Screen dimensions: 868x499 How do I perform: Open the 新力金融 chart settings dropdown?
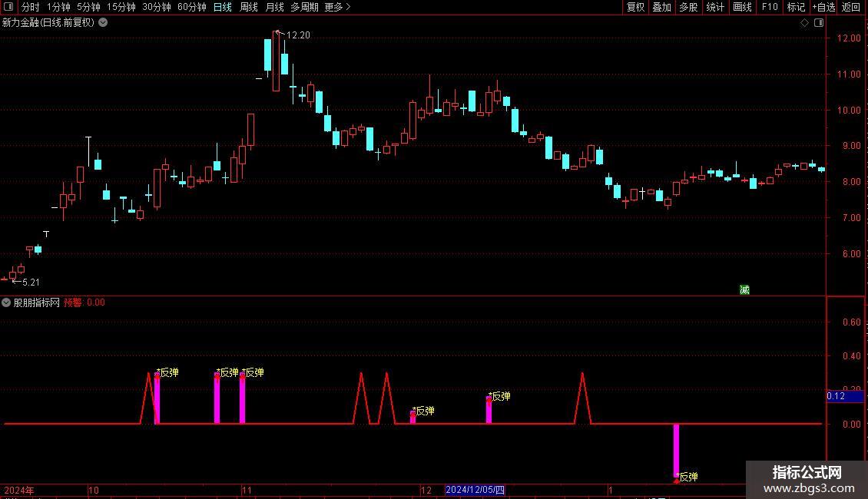[x=103, y=23]
